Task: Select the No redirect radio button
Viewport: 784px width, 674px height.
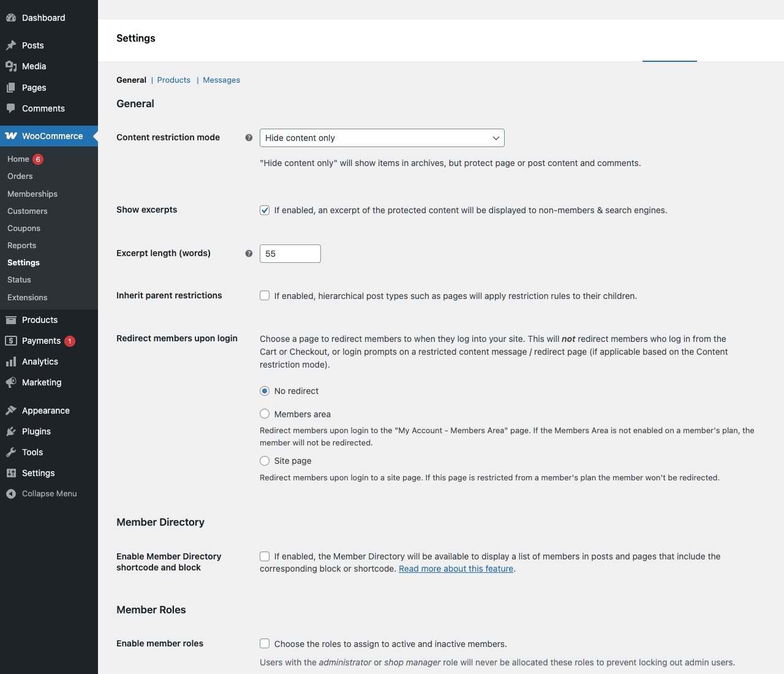Action: [x=265, y=391]
